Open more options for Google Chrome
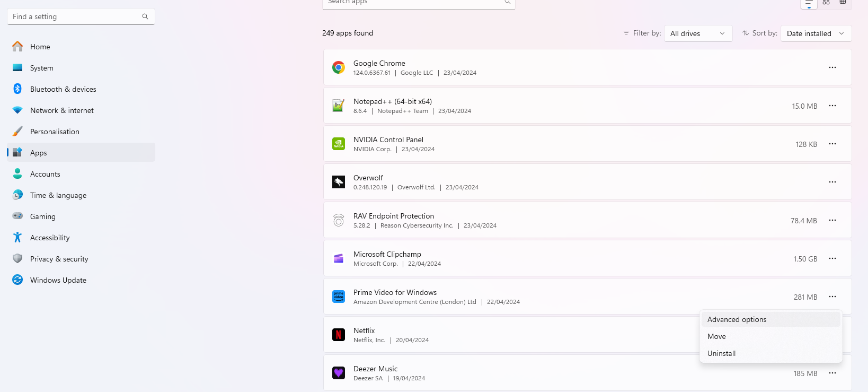 click(x=832, y=67)
